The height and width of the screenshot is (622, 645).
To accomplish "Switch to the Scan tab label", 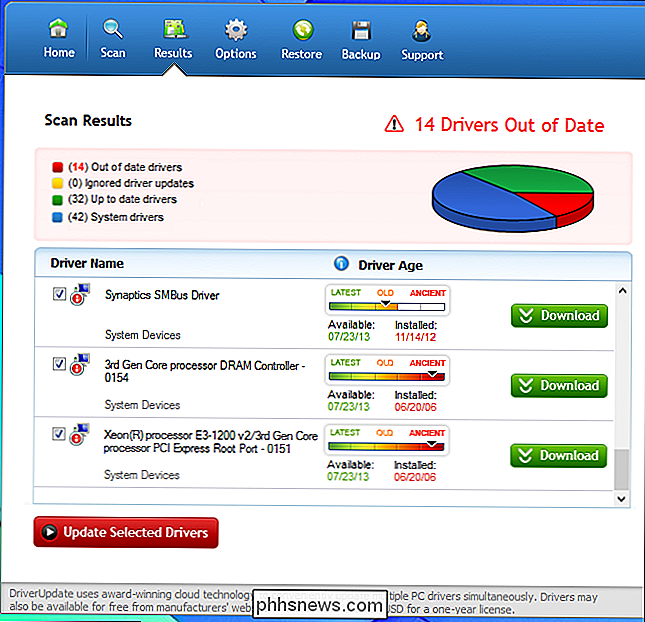I will click(x=113, y=53).
